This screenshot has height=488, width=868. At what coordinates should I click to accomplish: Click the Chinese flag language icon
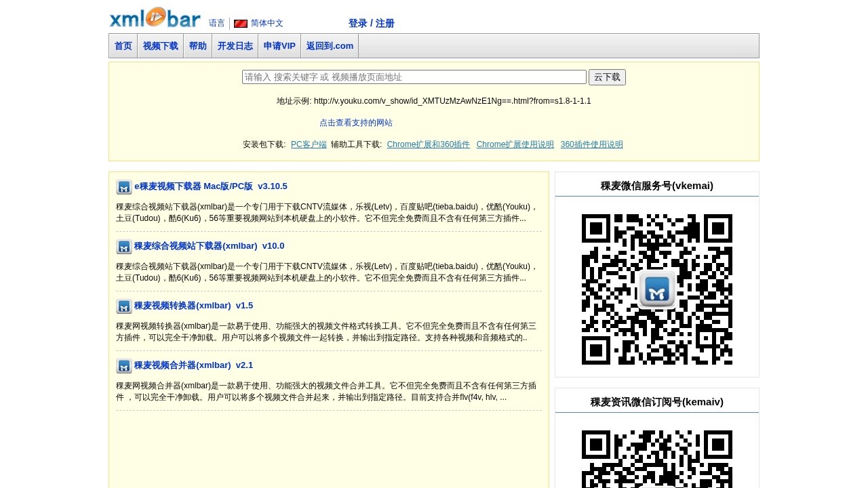(241, 24)
